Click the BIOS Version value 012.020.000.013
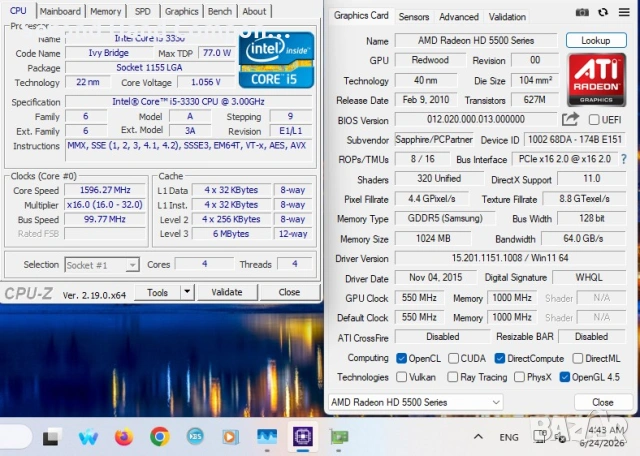 click(476, 119)
